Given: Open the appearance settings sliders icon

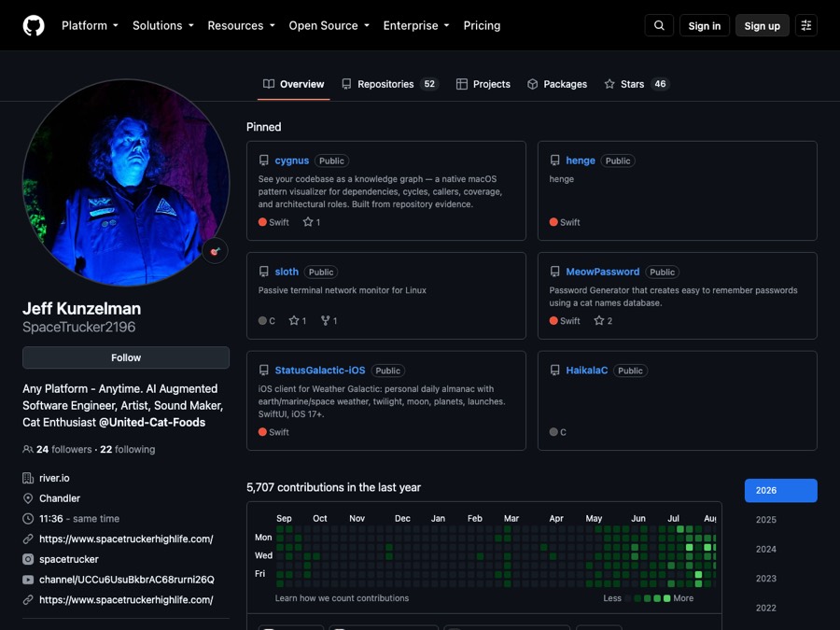Looking at the screenshot, I should pos(805,25).
